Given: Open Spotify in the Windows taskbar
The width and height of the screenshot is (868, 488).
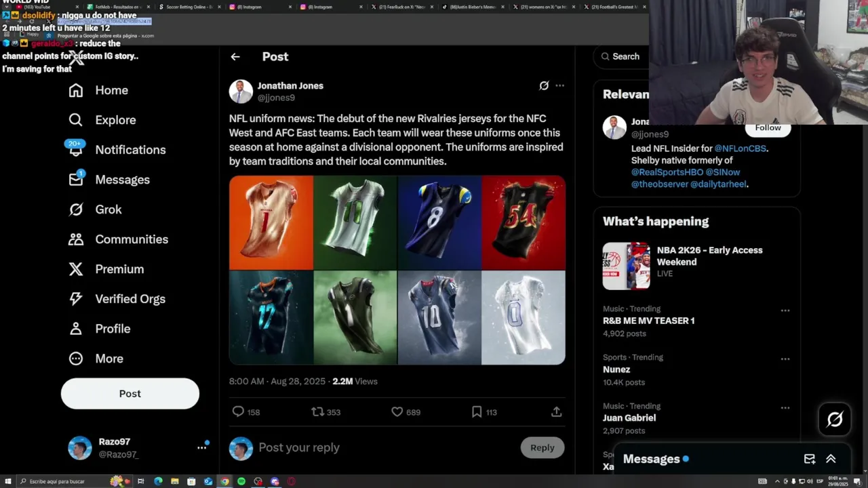Looking at the screenshot, I should coord(241,481).
